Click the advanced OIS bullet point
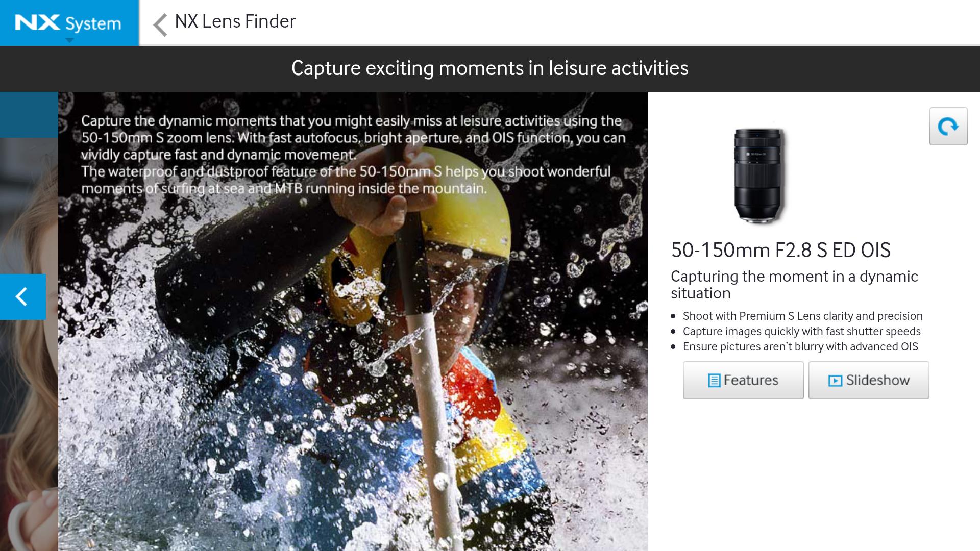This screenshot has width=980, height=551. pos(800,347)
